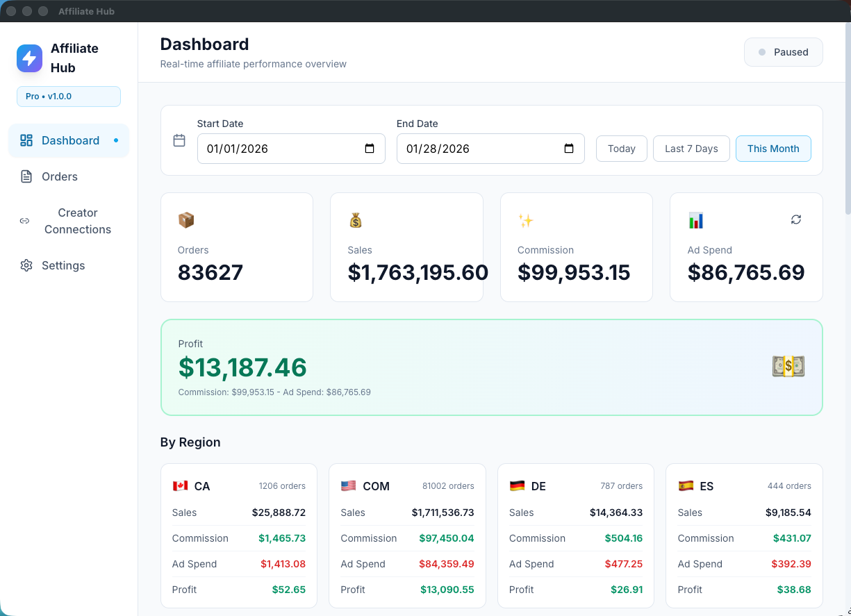Select the Last 7 Days button
Image resolution: width=851 pixels, height=616 pixels.
[x=691, y=149]
